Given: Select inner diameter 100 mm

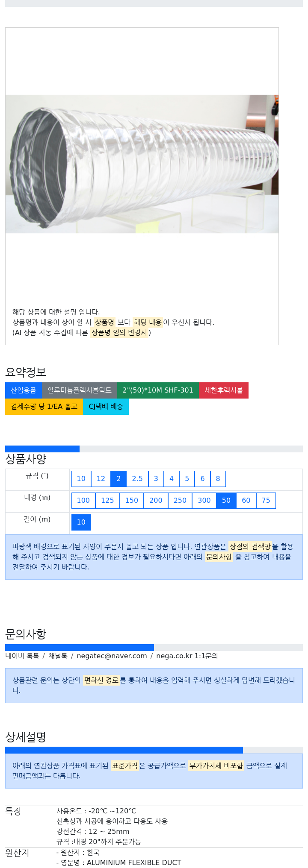Looking at the screenshot, I should [x=83, y=501].
